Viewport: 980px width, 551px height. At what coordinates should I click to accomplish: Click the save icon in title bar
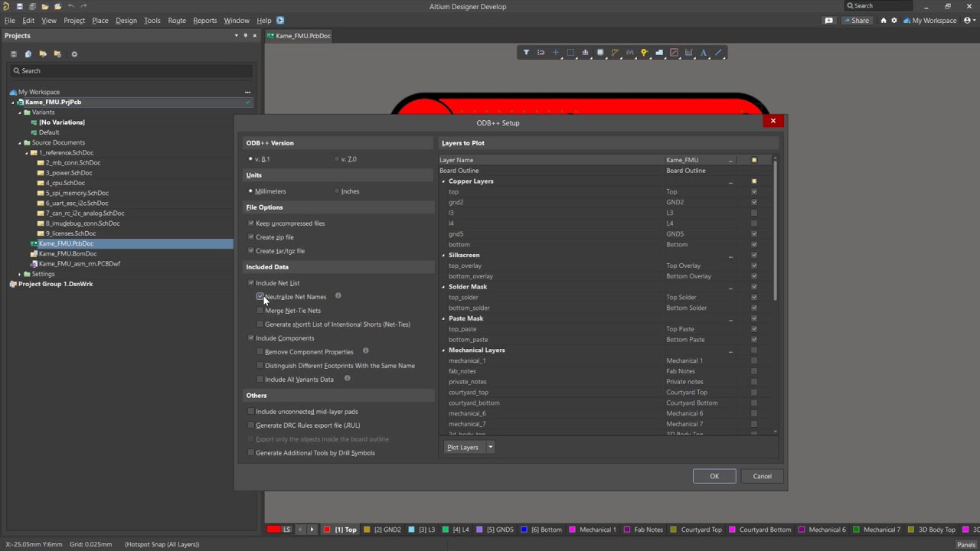(20, 7)
